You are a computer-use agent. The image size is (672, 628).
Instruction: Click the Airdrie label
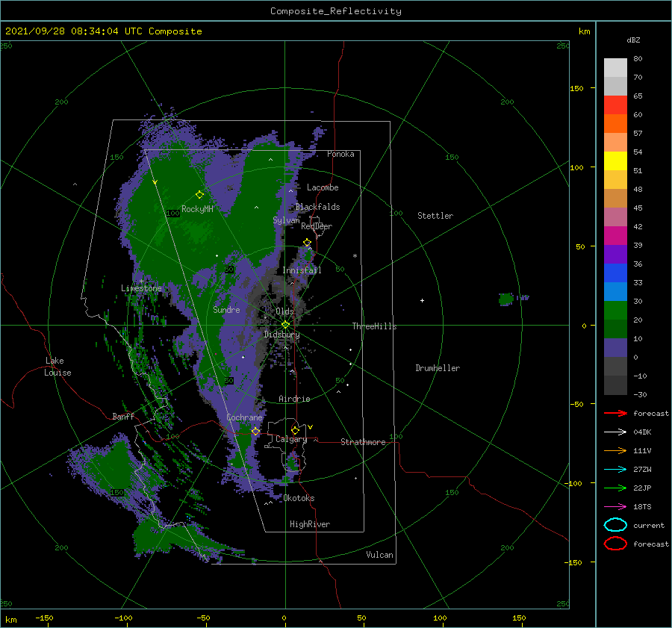[x=294, y=399]
